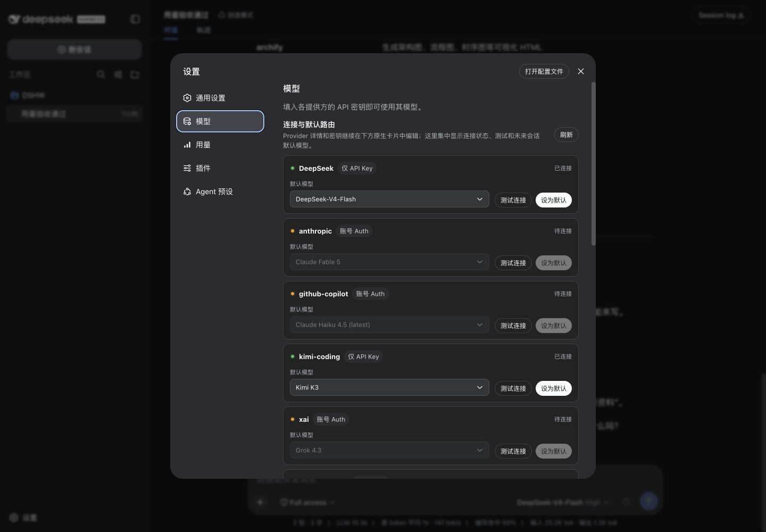The image size is (766, 532).
Task: Click the settings dialog vertical scrollbar
Action: click(x=593, y=164)
